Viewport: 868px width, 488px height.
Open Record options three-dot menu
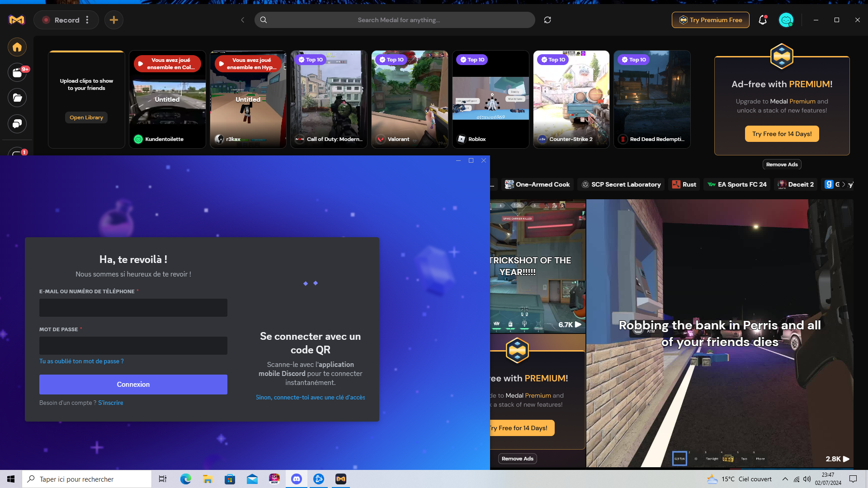[87, 20]
